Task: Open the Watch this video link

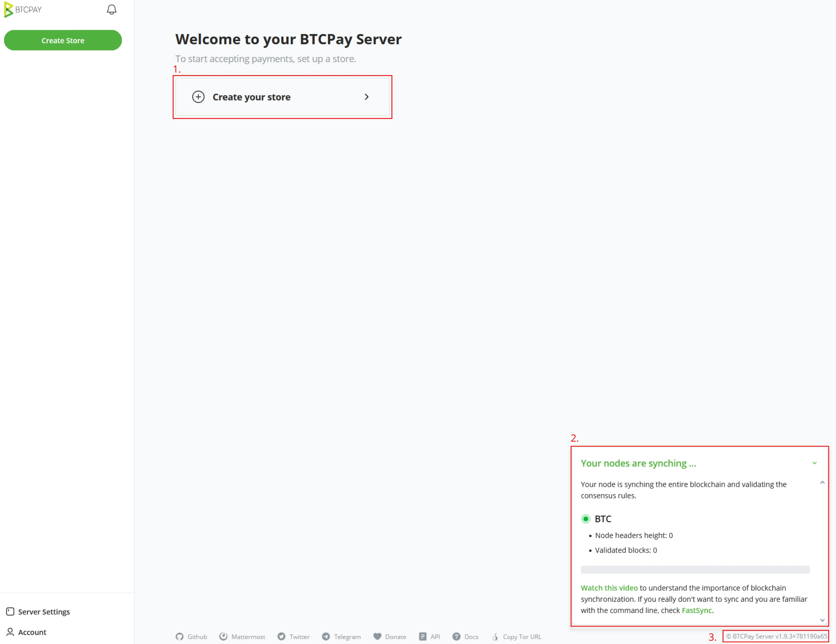Action: point(609,588)
